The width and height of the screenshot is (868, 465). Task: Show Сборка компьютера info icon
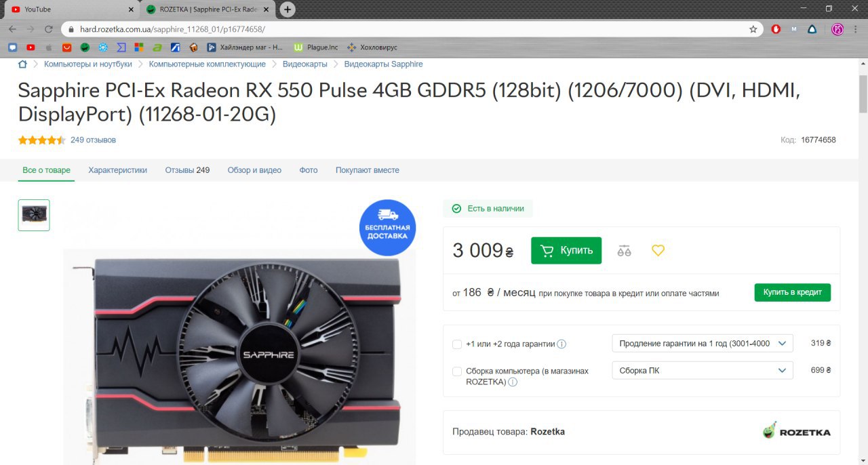coord(513,382)
